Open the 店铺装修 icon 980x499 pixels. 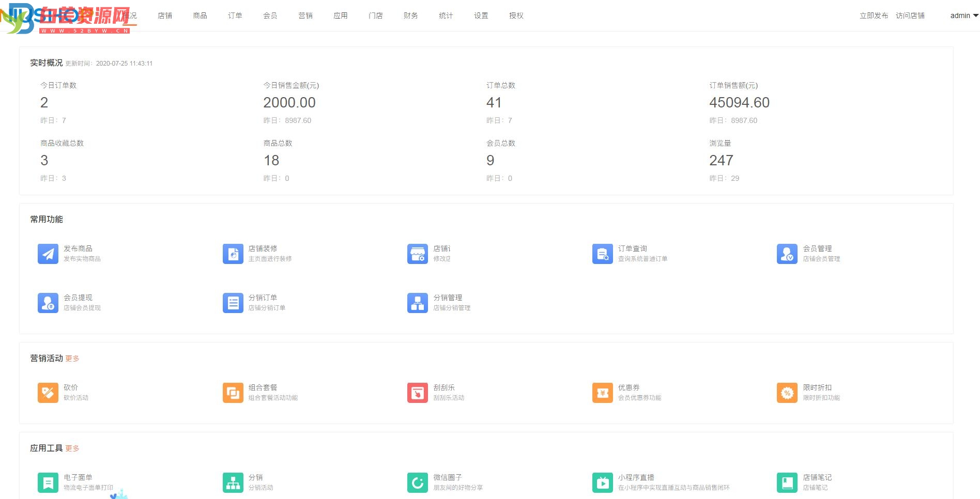tap(233, 254)
